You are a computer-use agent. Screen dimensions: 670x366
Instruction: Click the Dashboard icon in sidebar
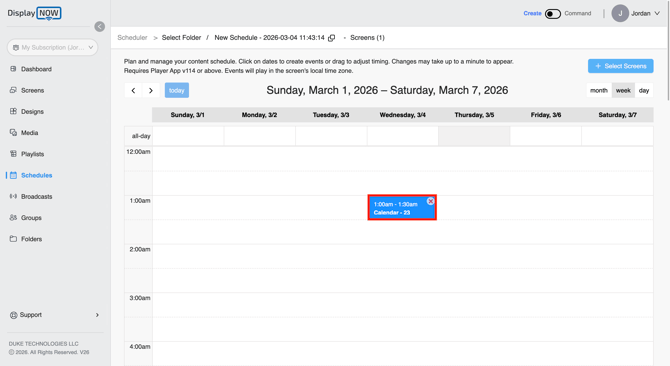click(x=13, y=69)
